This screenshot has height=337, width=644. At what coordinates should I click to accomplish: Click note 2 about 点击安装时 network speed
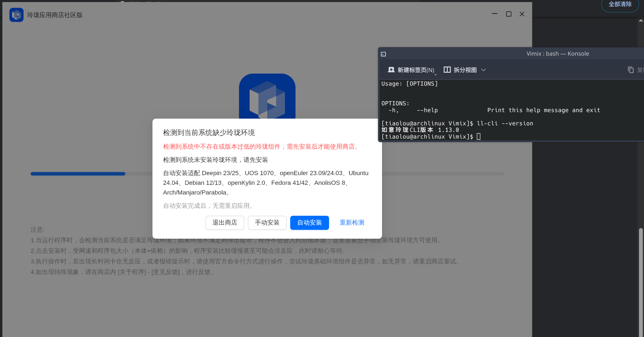tap(190, 251)
